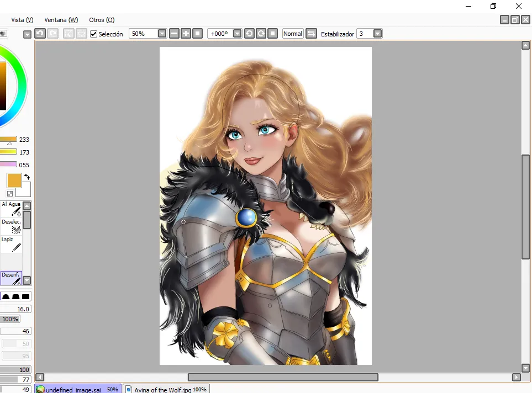532x393 pixels.
Task: Choose the roundest brush edge shape
Action: point(6,297)
